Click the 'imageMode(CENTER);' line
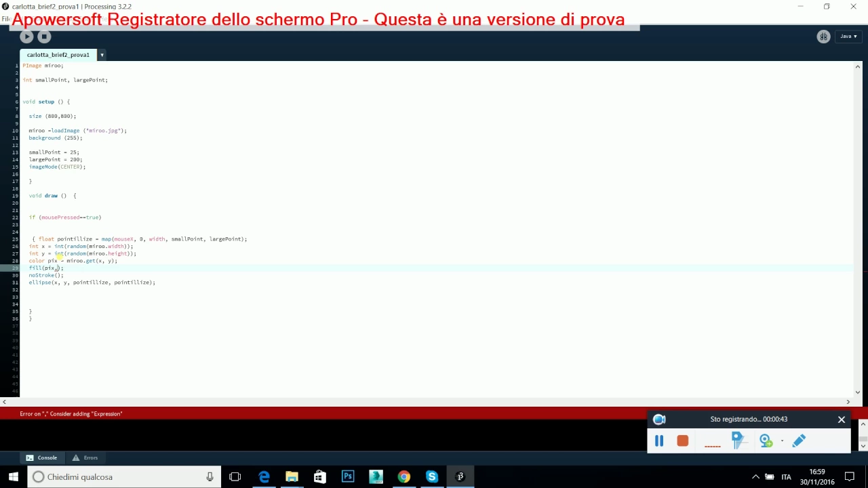The height and width of the screenshot is (488, 868). coord(57,167)
